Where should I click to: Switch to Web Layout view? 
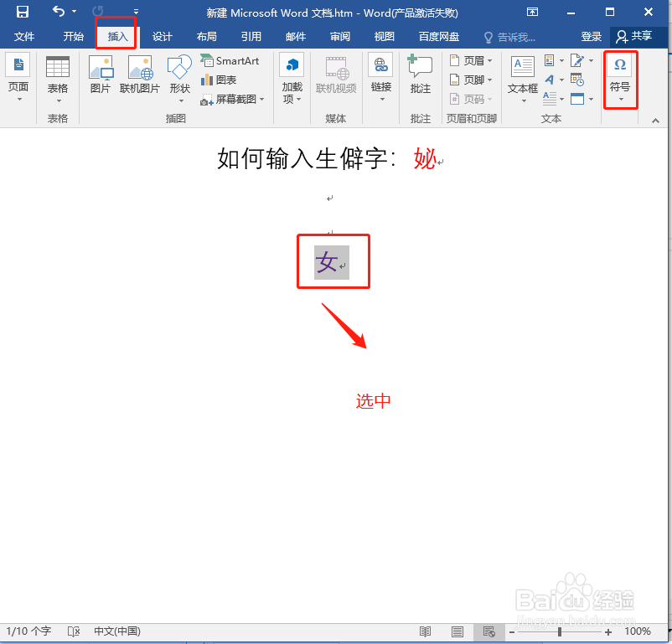pos(488,631)
